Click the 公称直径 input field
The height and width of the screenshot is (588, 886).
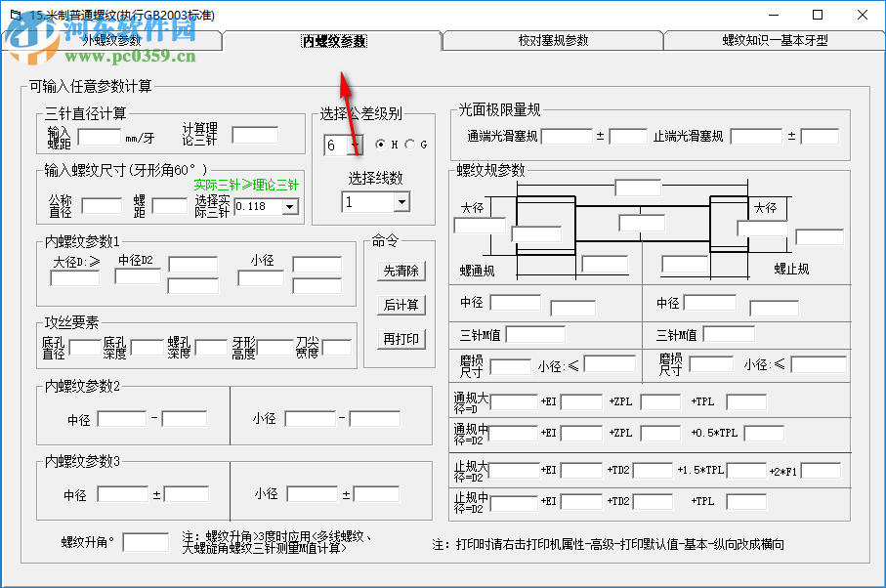point(101,206)
